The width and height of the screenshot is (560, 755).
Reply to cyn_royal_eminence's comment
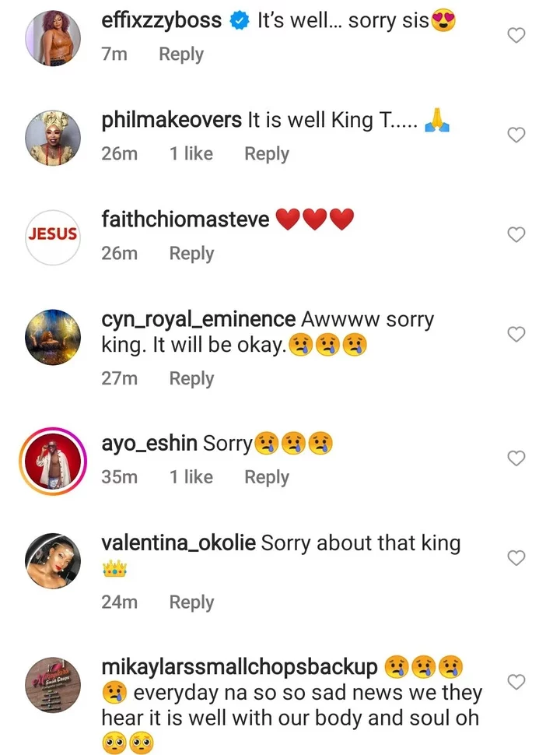[x=191, y=378]
